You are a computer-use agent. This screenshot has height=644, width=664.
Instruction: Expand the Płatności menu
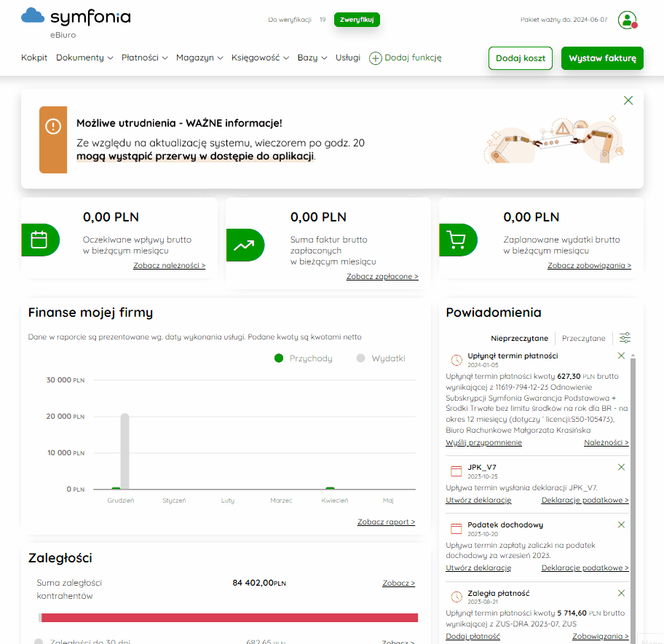tap(144, 58)
